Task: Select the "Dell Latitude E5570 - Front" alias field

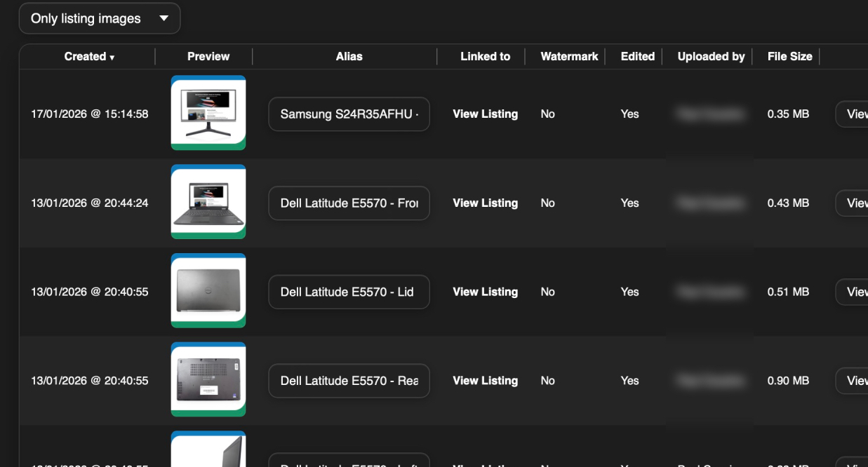Action: [x=349, y=203]
